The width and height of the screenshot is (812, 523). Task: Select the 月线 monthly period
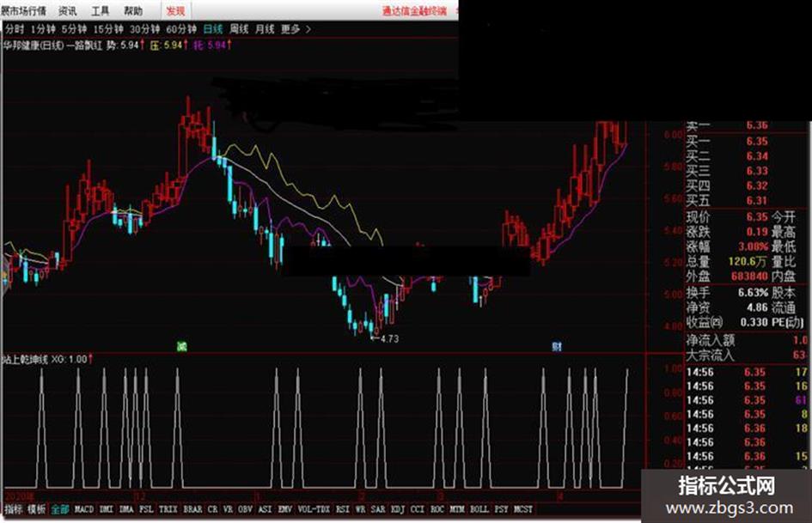click(x=265, y=29)
